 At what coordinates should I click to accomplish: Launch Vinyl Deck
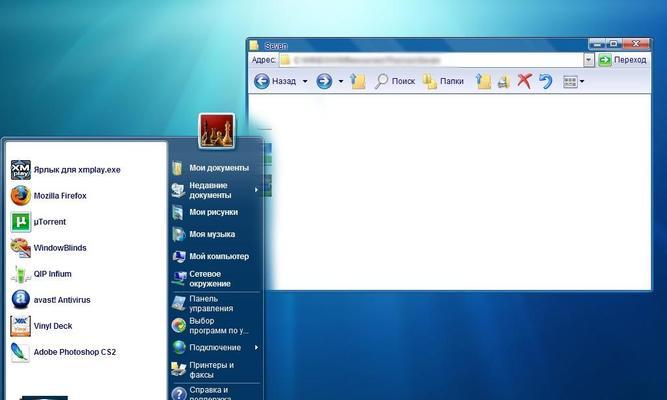42,326
